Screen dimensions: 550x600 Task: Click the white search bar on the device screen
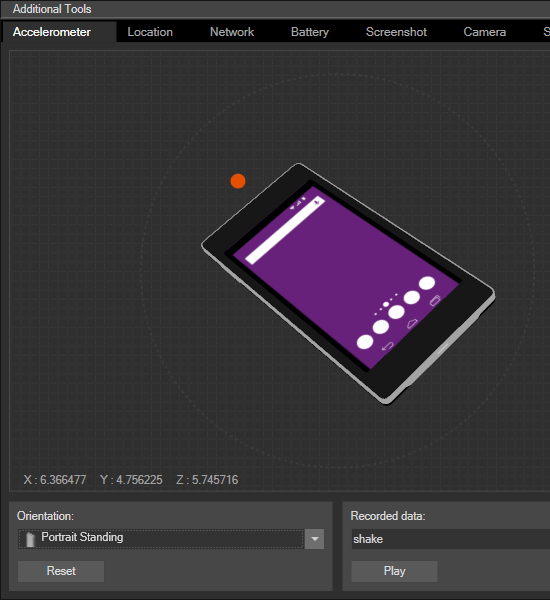click(x=285, y=230)
